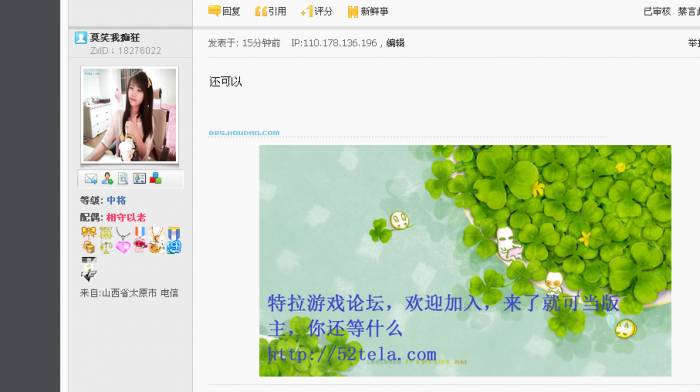Image resolution: width=700 pixels, height=392 pixels.
Task: Click 特拉游戏论坛 text in signature image
Action: pos(326,303)
